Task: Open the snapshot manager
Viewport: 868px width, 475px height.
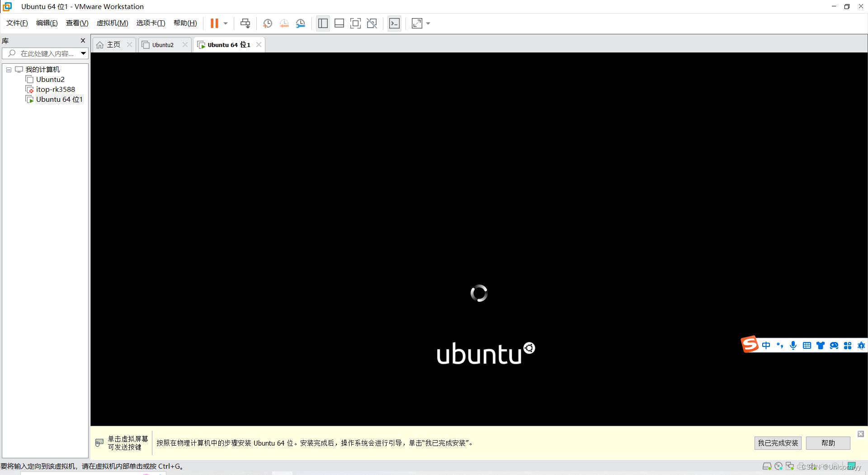Action: point(301,23)
